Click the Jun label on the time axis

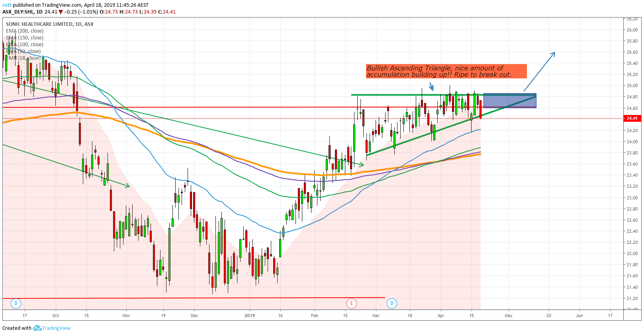(579, 316)
